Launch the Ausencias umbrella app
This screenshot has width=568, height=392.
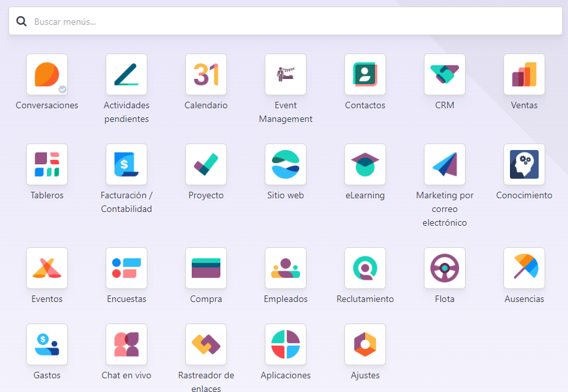pyautogui.click(x=524, y=268)
